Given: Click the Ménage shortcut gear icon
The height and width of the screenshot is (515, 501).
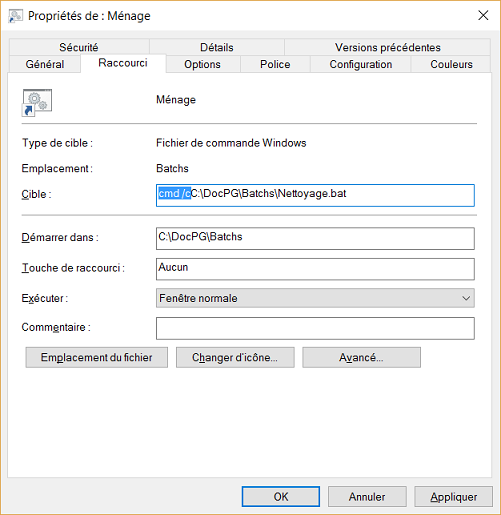Looking at the screenshot, I should pyautogui.click(x=37, y=103).
